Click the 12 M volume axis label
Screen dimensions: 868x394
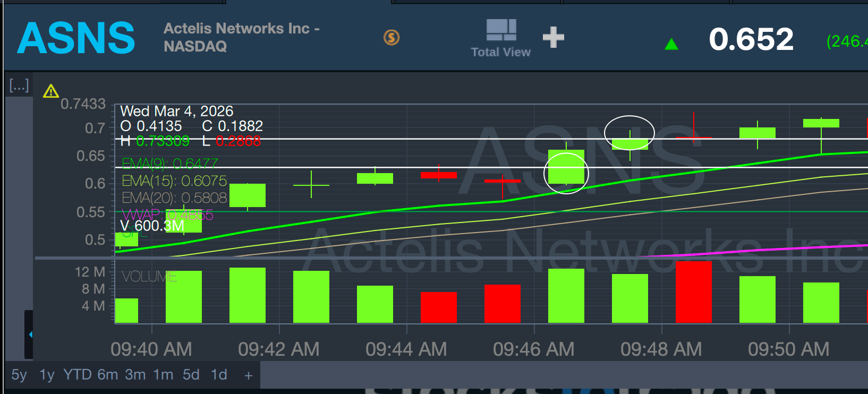pyautogui.click(x=90, y=272)
